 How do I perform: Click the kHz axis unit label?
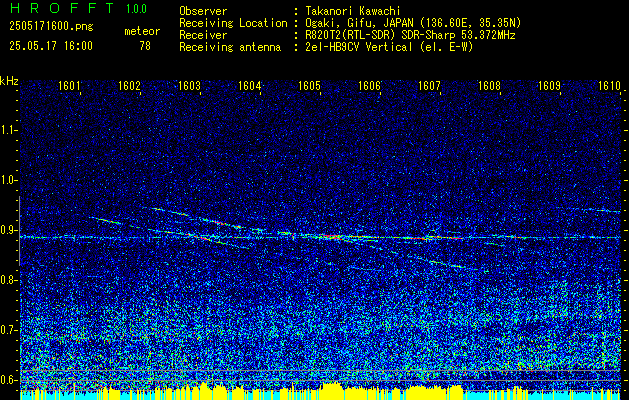[9, 81]
